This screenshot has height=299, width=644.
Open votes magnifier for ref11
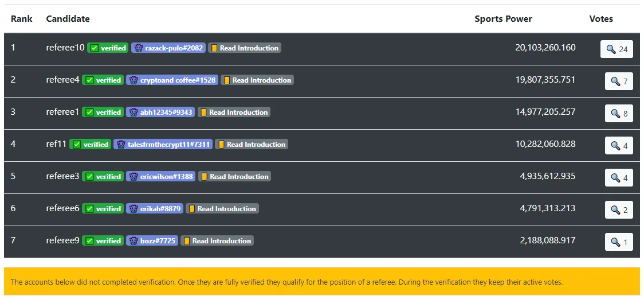619,145
